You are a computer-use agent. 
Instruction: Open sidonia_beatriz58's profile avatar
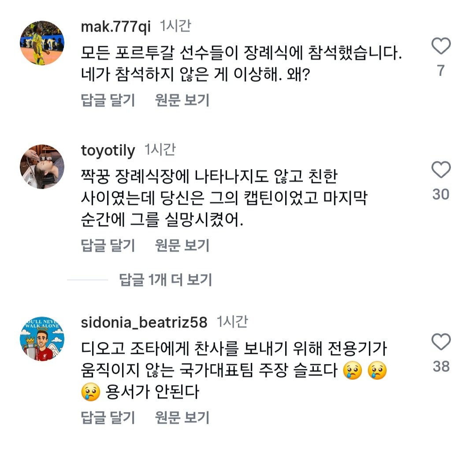(x=42, y=338)
